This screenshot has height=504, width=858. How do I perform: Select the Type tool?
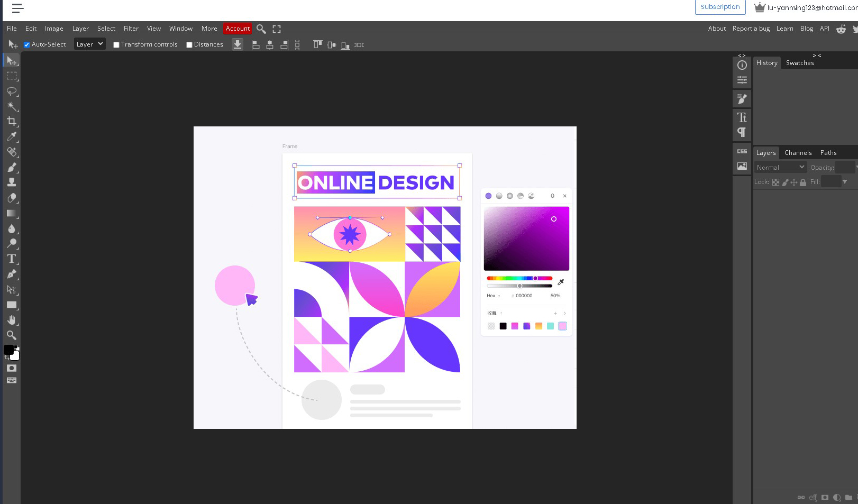(x=12, y=259)
